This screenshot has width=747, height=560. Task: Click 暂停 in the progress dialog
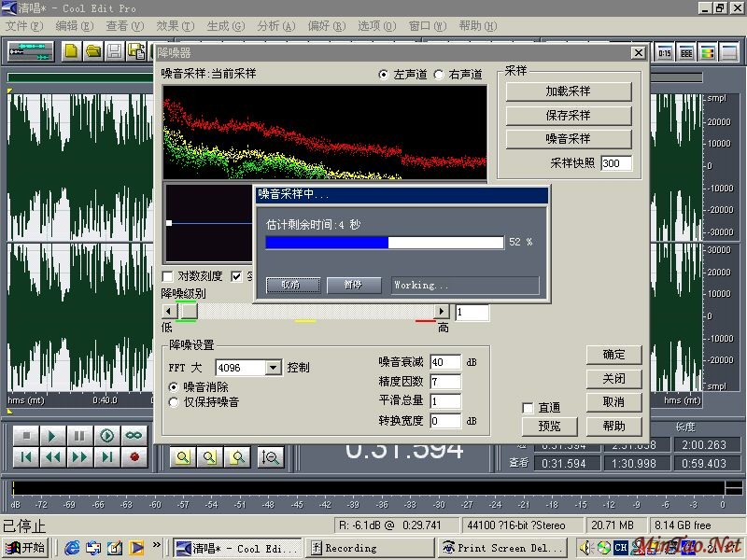tap(352, 285)
